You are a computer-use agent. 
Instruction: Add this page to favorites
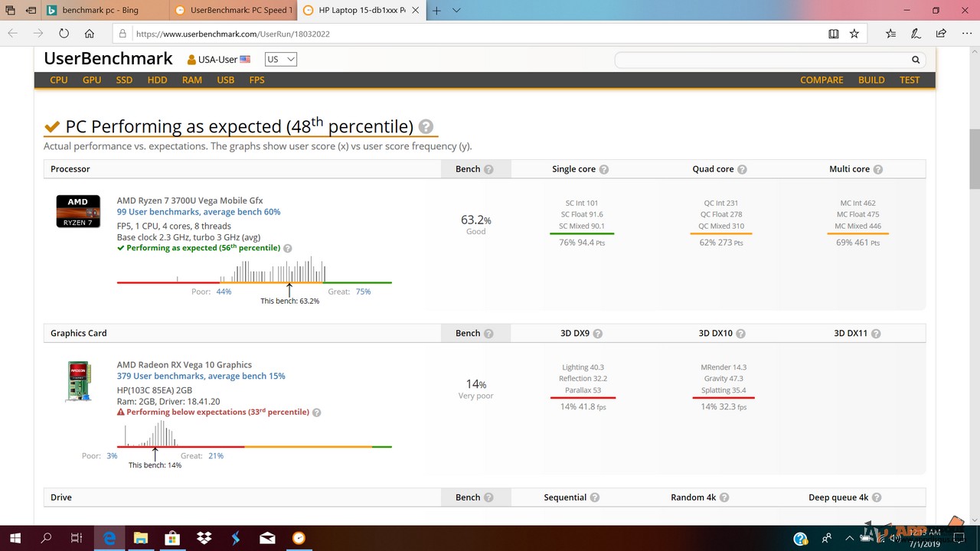[x=854, y=34]
